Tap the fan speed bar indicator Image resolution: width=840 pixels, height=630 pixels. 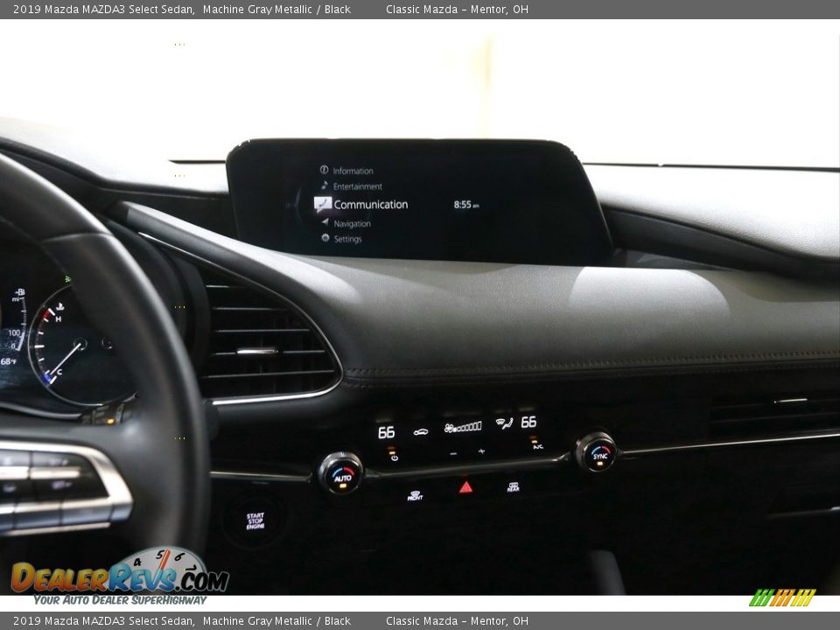point(463,427)
